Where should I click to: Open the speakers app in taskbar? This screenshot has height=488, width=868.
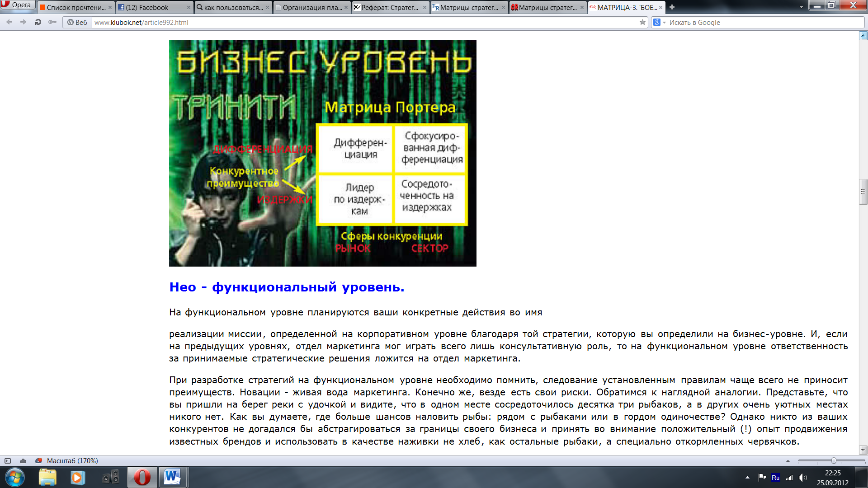[x=111, y=477]
